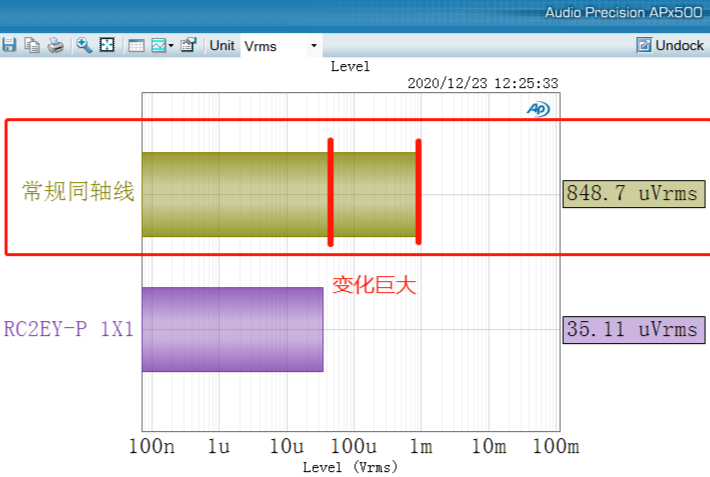Expand the graph view dropdown arrow
The width and height of the screenshot is (710, 477).
(x=171, y=45)
